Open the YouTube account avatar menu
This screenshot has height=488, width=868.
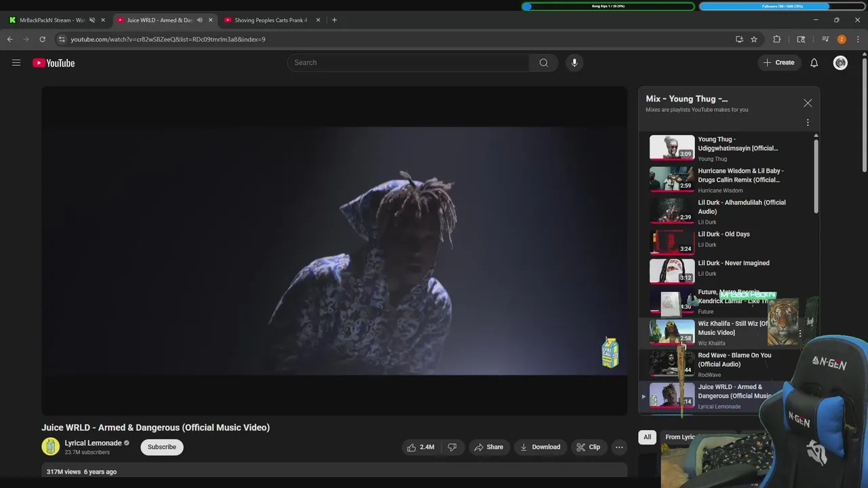[x=840, y=62]
